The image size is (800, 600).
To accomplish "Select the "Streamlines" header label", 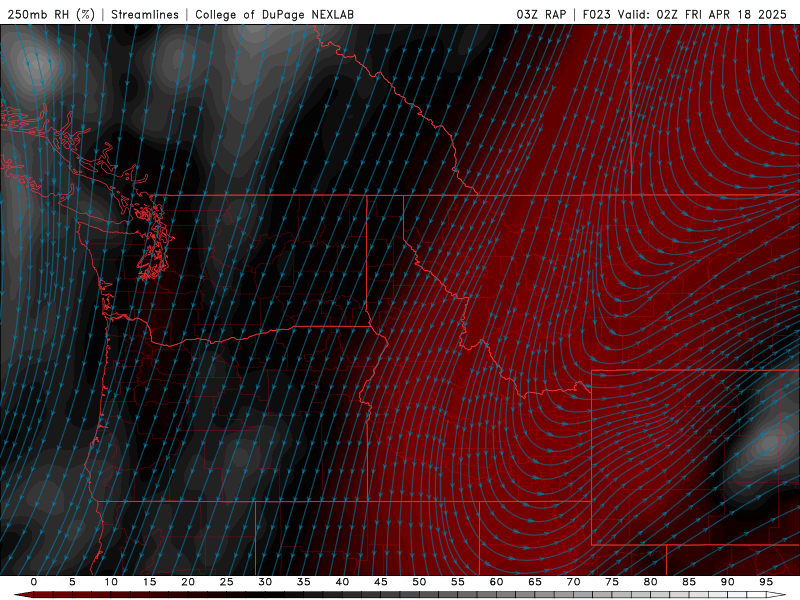I will pos(145,14).
